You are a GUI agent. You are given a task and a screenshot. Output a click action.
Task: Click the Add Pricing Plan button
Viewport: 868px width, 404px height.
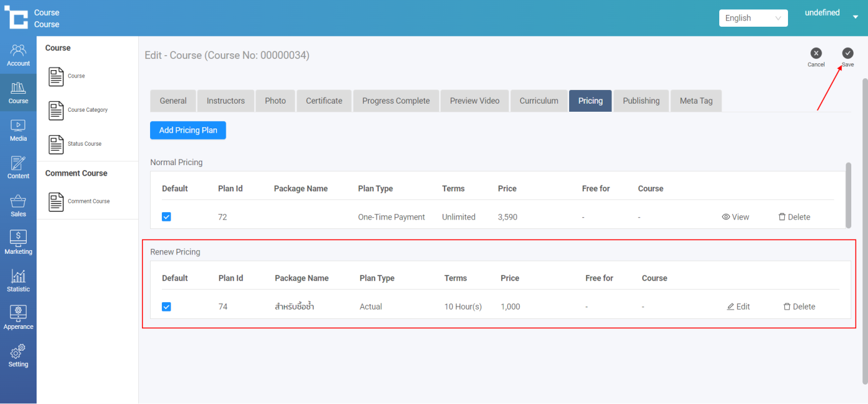pos(188,130)
